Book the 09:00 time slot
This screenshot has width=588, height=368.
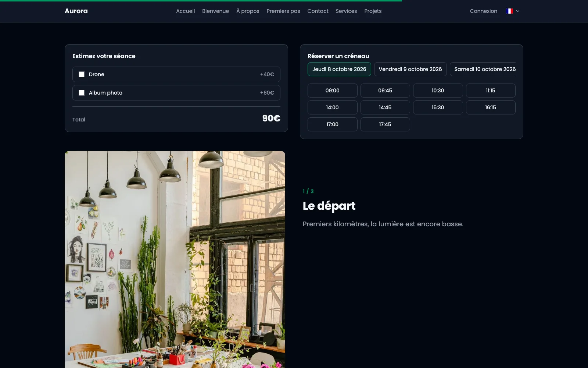(332, 91)
